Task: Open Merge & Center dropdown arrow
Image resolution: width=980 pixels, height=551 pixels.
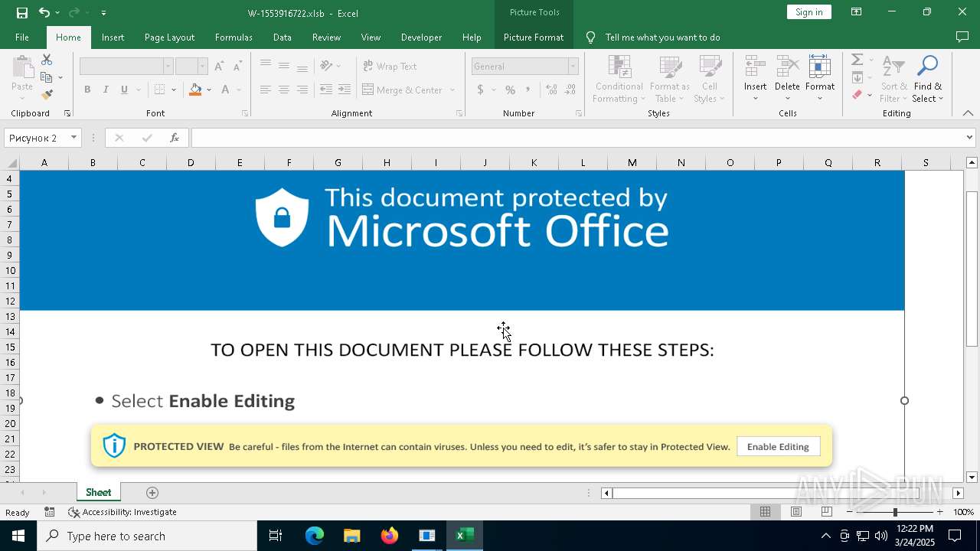Action: tap(452, 90)
